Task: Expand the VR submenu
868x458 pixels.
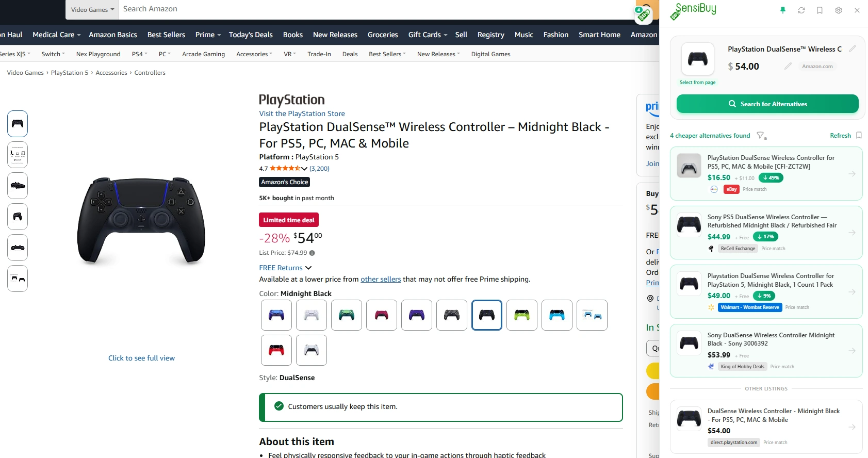Action: point(290,54)
